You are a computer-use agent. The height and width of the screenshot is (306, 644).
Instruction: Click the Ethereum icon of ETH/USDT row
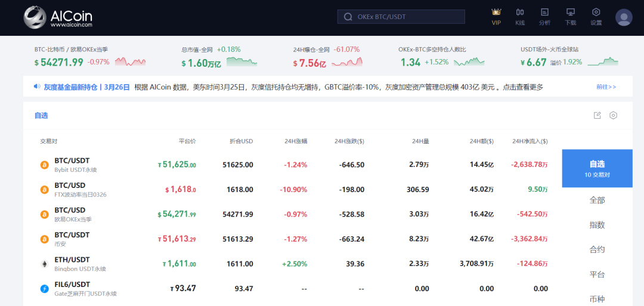click(44, 264)
